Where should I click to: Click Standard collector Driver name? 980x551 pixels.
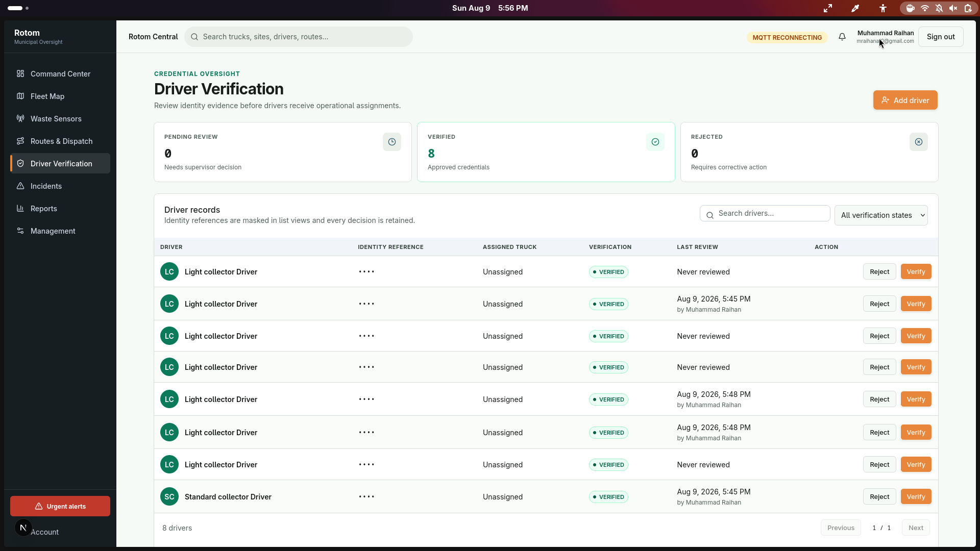click(x=228, y=497)
